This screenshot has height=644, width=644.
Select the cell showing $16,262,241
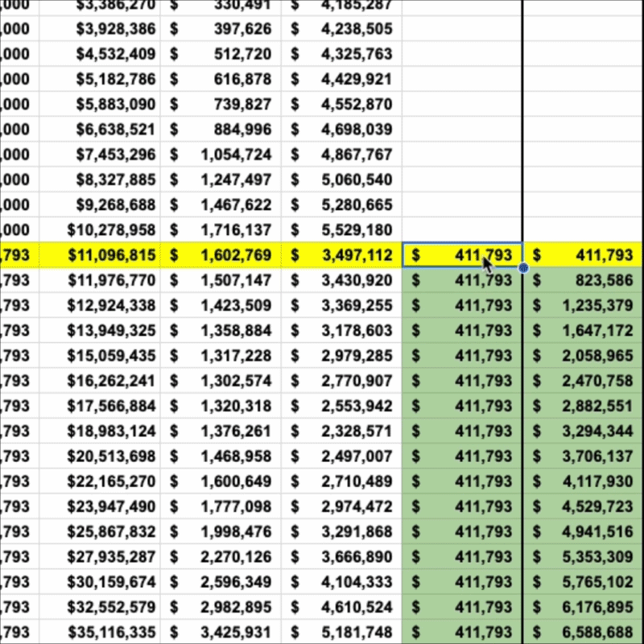click(100, 381)
